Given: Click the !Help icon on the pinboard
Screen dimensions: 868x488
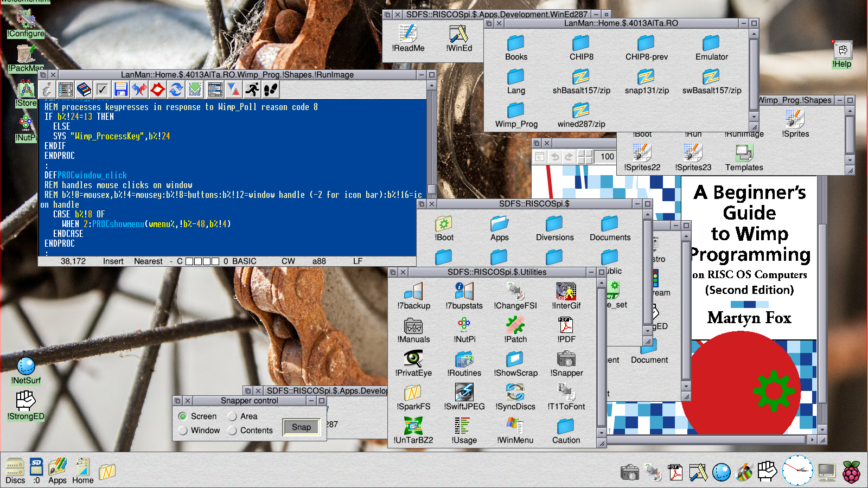Looking at the screenshot, I should [842, 55].
